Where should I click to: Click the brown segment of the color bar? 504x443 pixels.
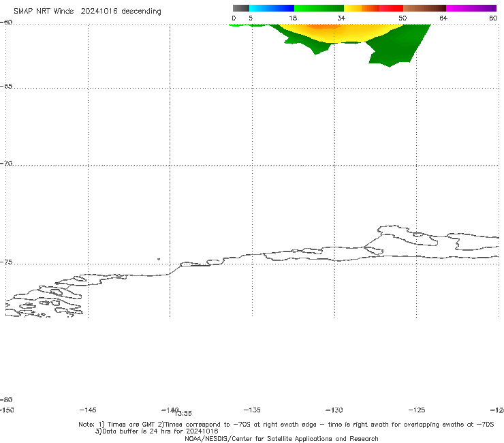pyautogui.click(x=424, y=8)
